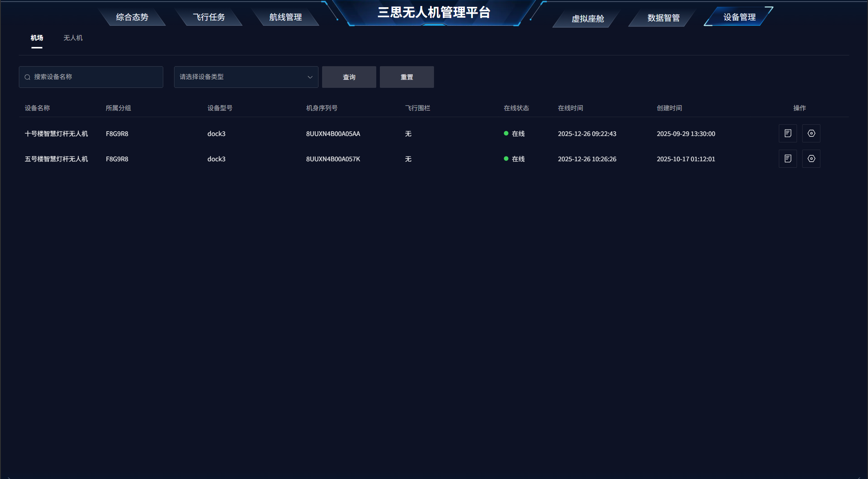Click the 查询 button
868x479 pixels.
pyautogui.click(x=349, y=77)
